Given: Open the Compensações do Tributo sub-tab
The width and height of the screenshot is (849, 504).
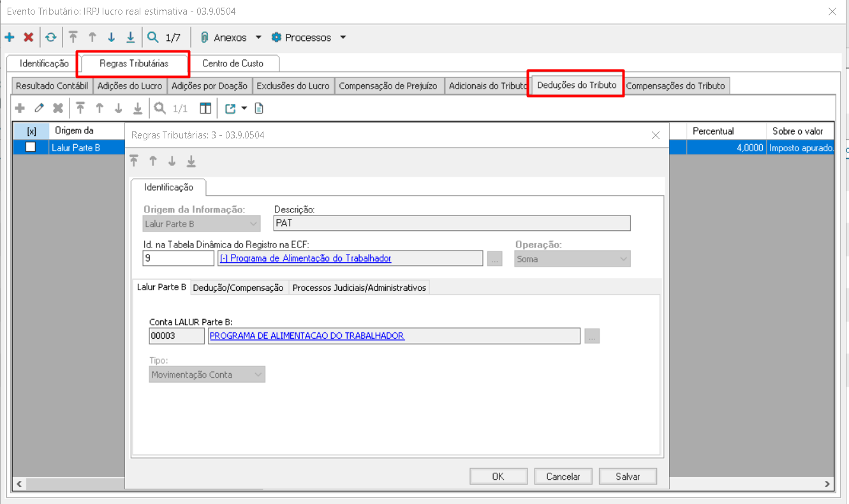Looking at the screenshot, I should pos(676,85).
